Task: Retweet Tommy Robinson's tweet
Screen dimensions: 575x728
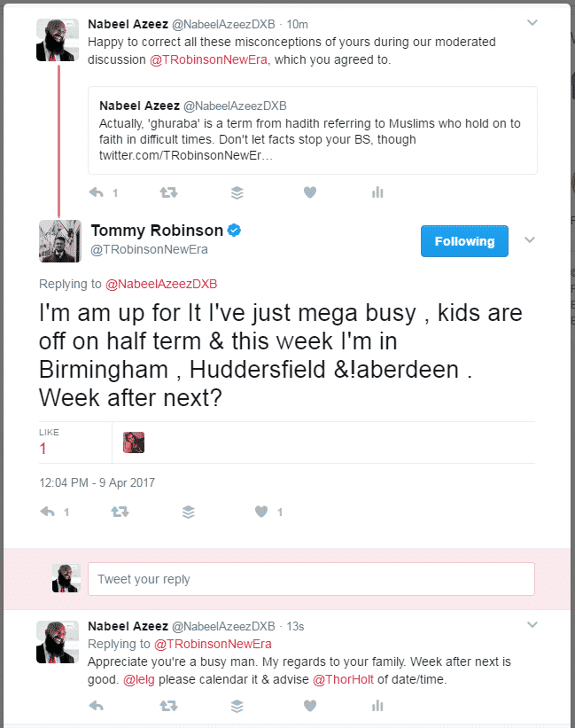Action: (118, 512)
